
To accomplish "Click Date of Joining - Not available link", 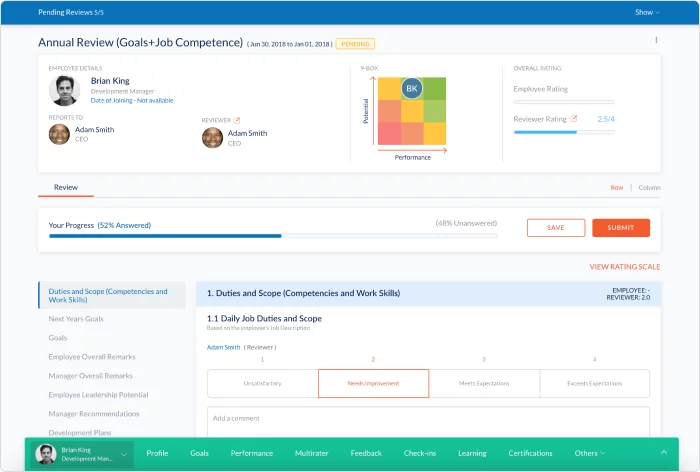I will (x=132, y=100).
